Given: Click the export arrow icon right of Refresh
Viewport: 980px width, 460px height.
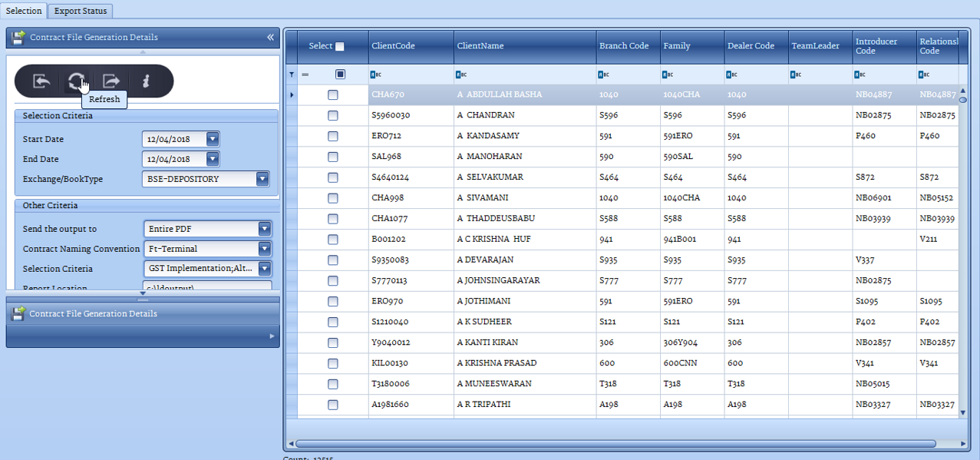Looking at the screenshot, I should coord(111,81).
